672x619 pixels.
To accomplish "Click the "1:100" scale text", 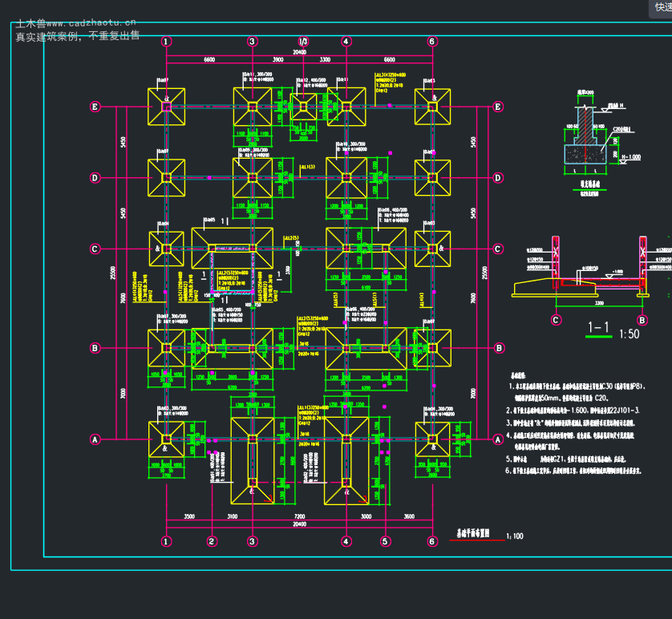I will click(515, 536).
